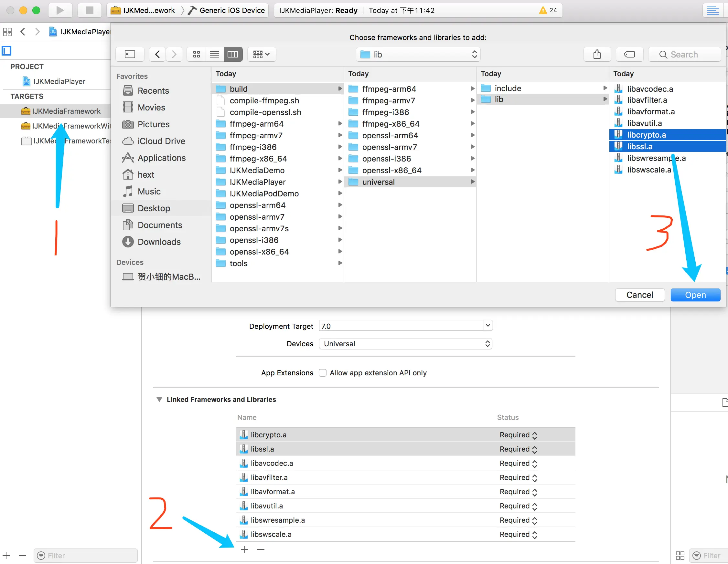
Task: Open the lib folder path dropdown
Action: pos(418,54)
